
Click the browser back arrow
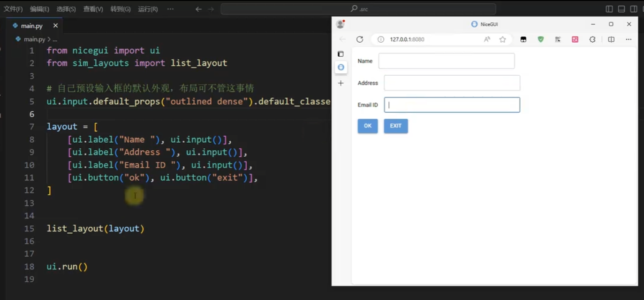[x=342, y=39]
